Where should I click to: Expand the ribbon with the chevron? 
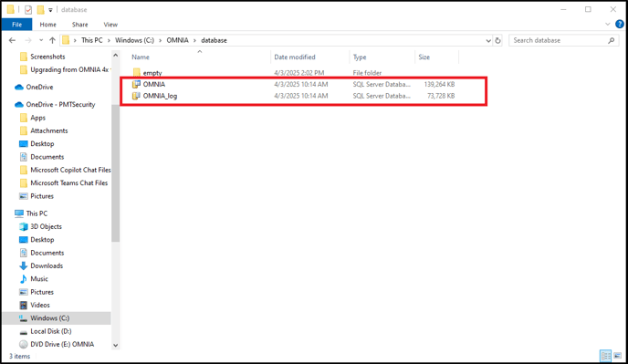pos(608,25)
